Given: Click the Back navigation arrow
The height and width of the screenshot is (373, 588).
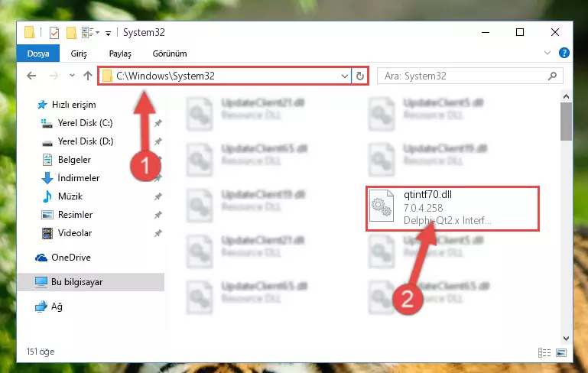Looking at the screenshot, I should [x=31, y=76].
